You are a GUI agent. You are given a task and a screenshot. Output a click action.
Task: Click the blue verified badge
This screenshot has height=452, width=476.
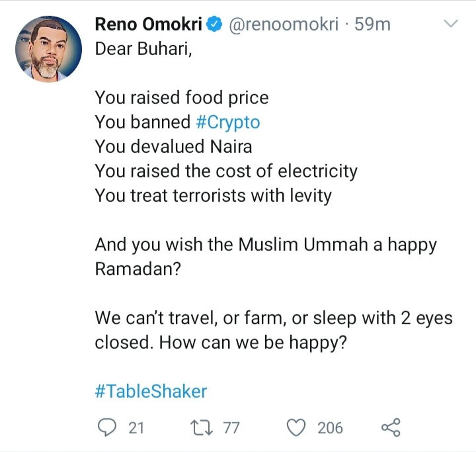coord(214,25)
